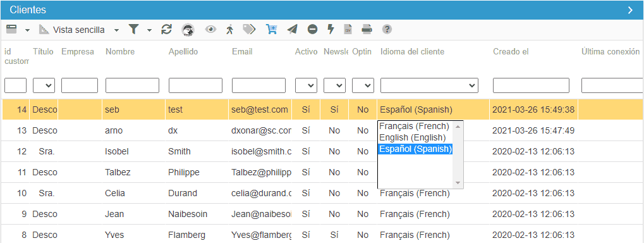Image resolution: width=644 pixels, height=243 pixels.
Task: Select highlighted Español (Spanish) list option
Action: pyautogui.click(x=415, y=149)
